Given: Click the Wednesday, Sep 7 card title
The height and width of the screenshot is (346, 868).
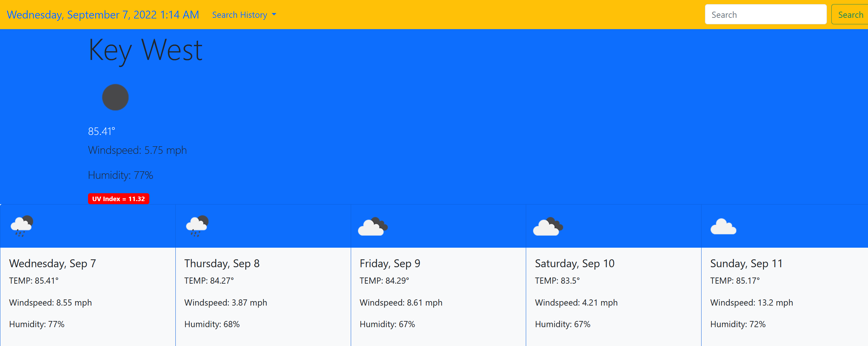Looking at the screenshot, I should click(x=52, y=263).
